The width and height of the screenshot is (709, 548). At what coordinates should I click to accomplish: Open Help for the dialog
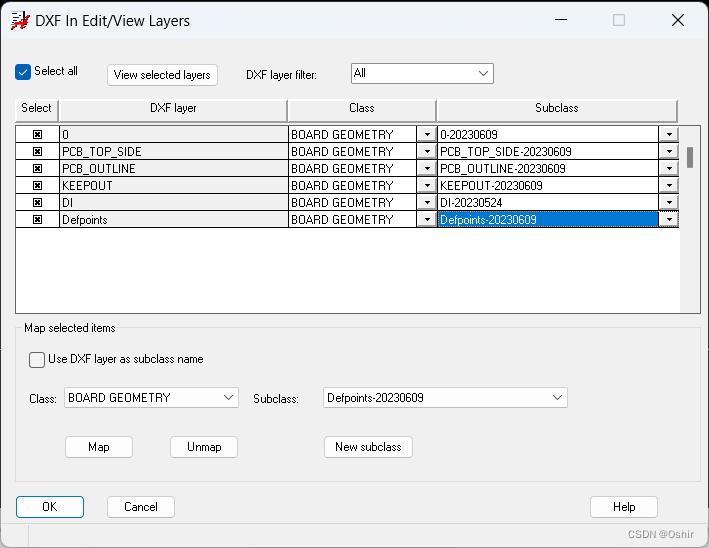pyautogui.click(x=624, y=507)
